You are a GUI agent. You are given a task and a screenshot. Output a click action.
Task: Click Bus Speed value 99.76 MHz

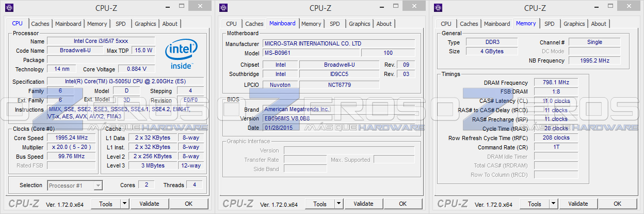pos(72,157)
